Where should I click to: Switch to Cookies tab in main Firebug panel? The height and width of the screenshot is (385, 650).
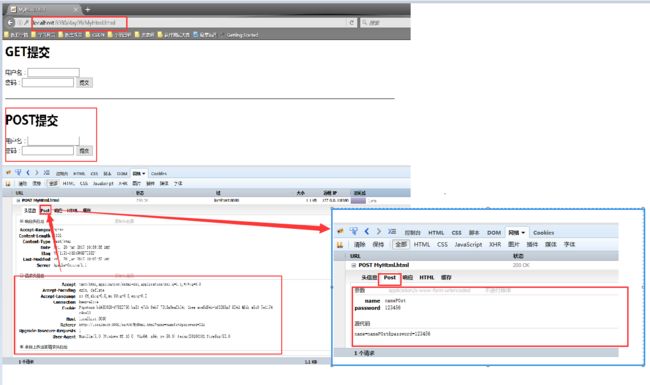point(159,174)
